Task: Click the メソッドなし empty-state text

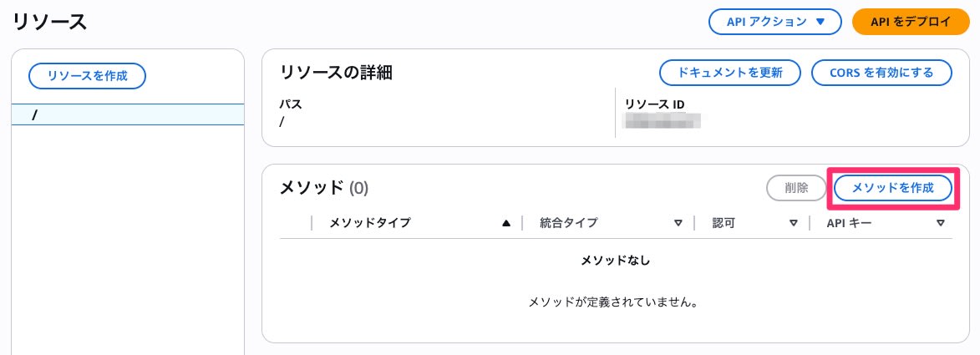Action: click(x=615, y=261)
